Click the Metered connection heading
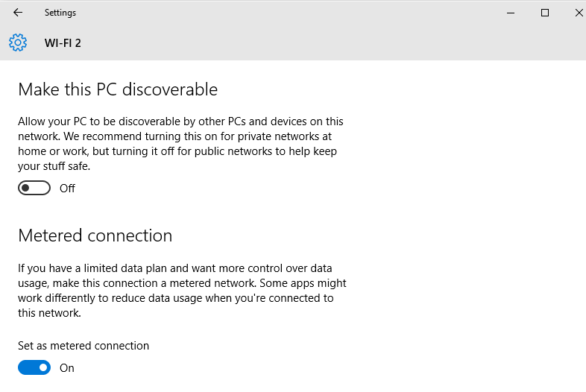The image size is (586, 392). [95, 235]
